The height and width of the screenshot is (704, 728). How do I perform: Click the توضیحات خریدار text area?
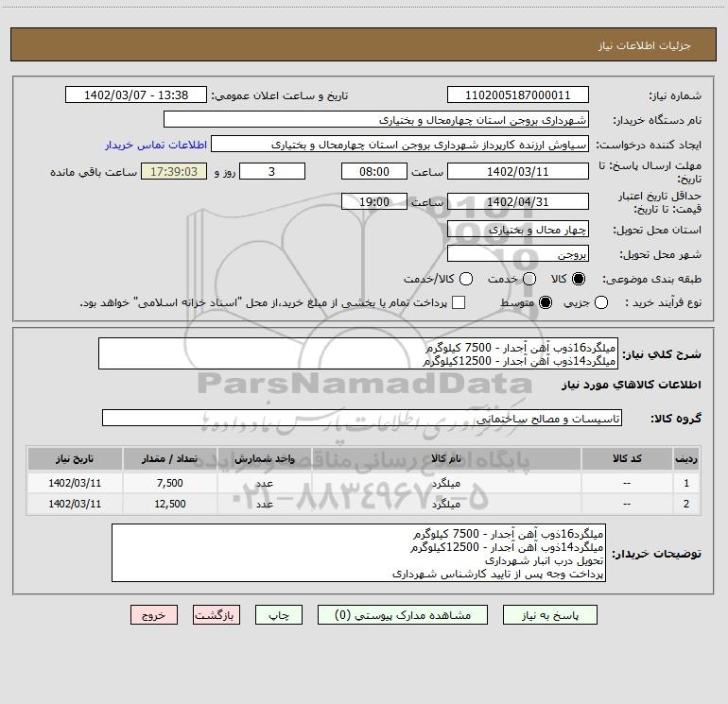359,553
